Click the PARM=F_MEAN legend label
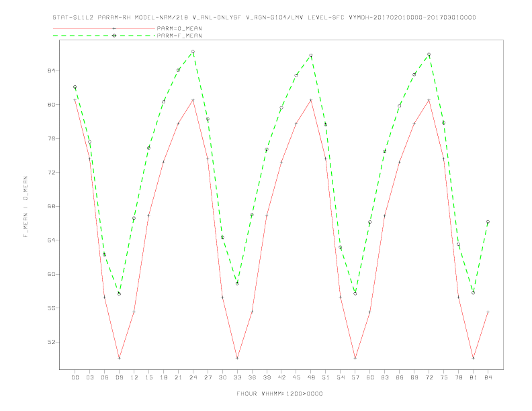Image resolution: width=532 pixels, height=411 pixels. (179, 36)
